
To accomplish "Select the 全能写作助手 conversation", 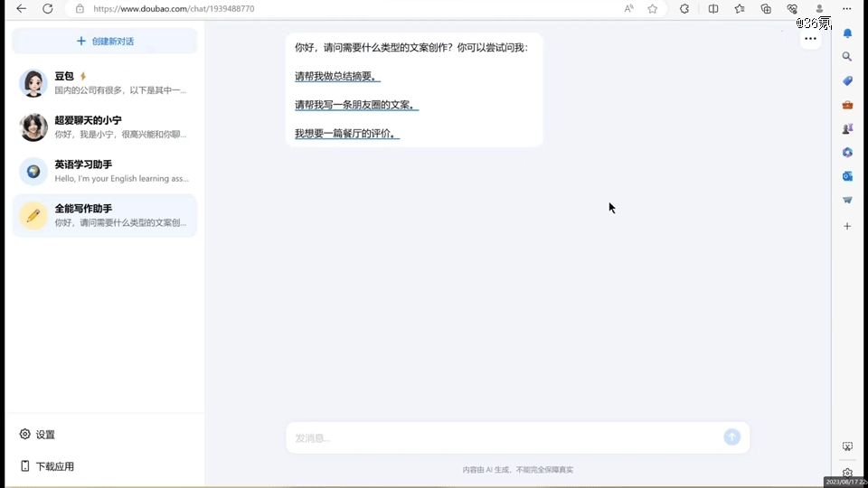I will point(105,216).
